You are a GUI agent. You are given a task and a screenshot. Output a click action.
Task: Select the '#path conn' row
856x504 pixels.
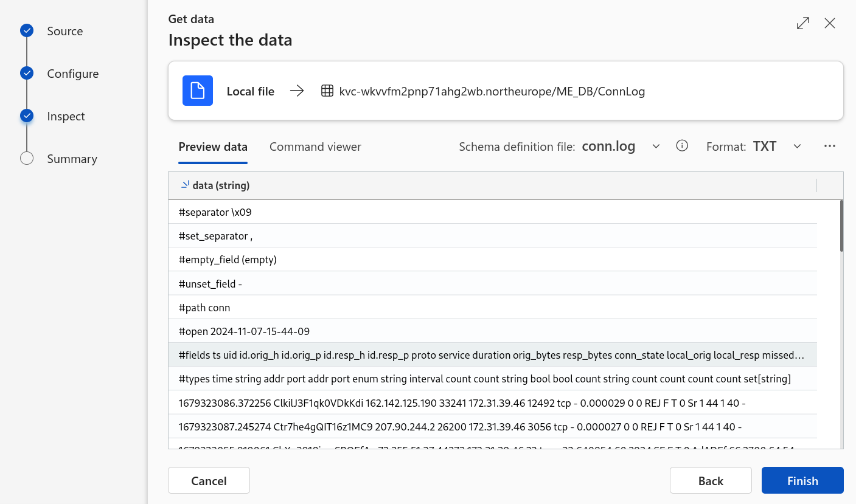click(493, 308)
